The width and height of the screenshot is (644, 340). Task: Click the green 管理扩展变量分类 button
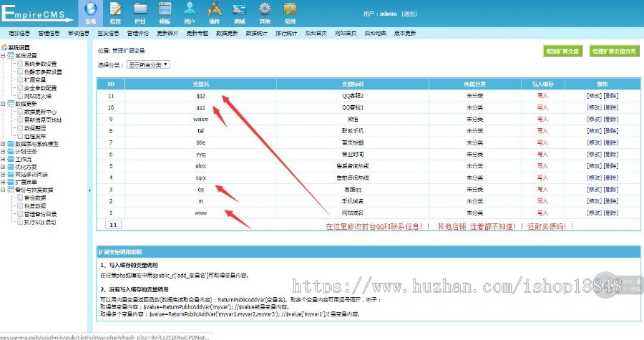point(615,51)
